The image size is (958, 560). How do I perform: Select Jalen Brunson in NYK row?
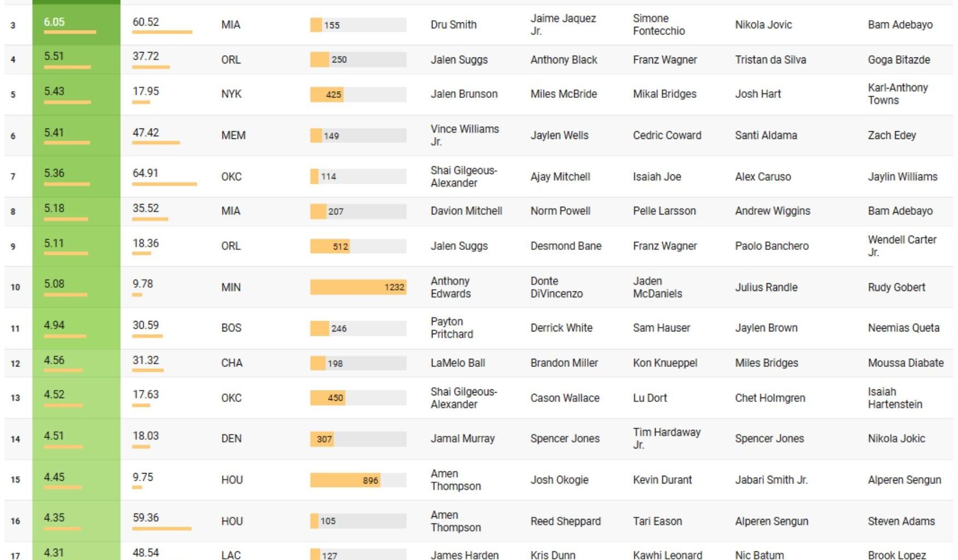[x=464, y=94]
